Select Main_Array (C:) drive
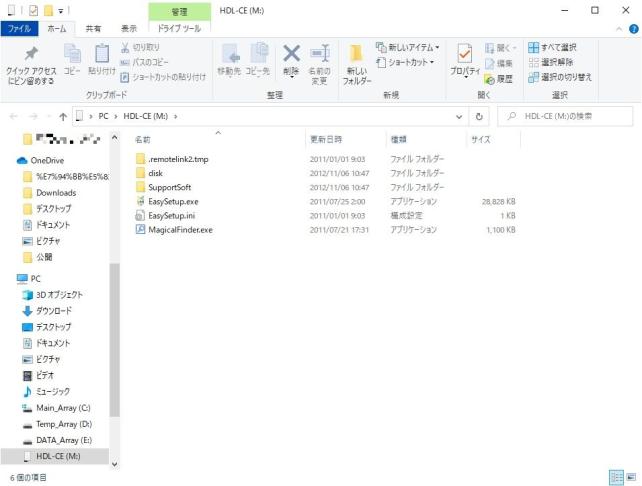Viewport: 642px width, 486px height. coord(63,408)
